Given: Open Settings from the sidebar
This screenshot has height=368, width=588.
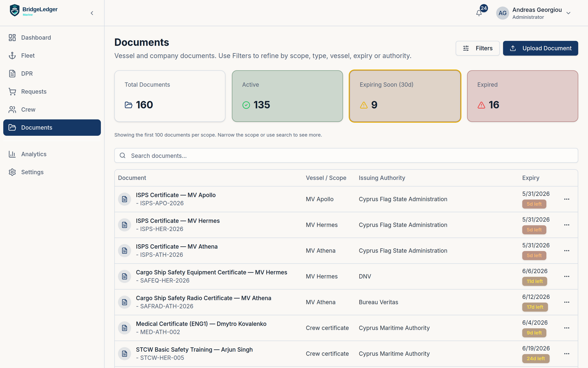Looking at the screenshot, I should point(52,172).
